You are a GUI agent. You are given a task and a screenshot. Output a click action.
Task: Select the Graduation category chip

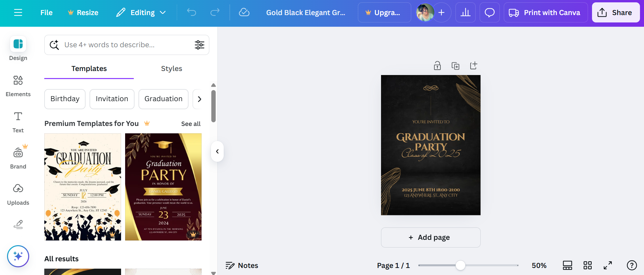[163, 99]
